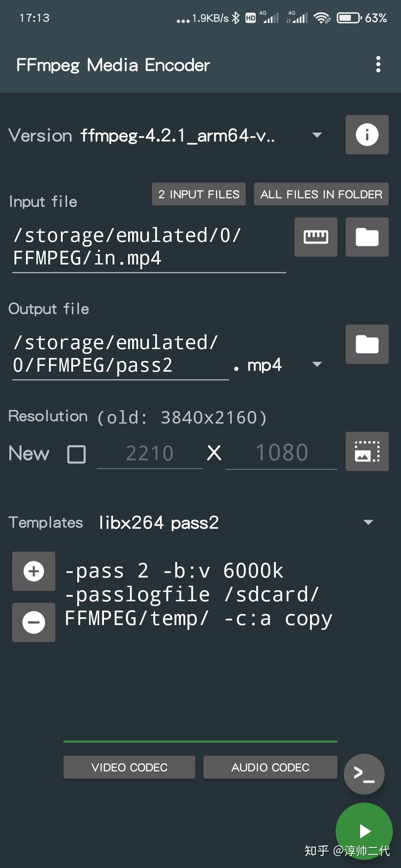The height and width of the screenshot is (868, 401).
Task: Open the version info panel
Action: pos(366,135)
